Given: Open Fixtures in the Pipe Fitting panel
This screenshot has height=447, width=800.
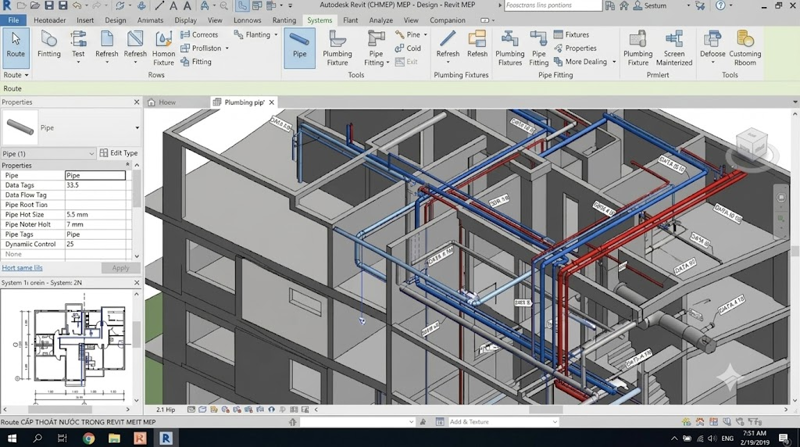Looking at the screenshot, I should point(571,35).
